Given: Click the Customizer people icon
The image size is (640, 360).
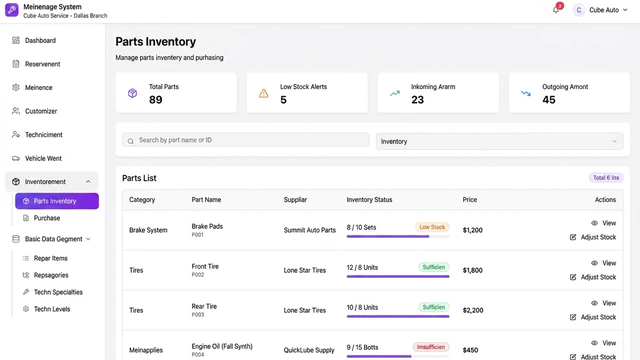Looking at the screenshot, I should 16,111.
